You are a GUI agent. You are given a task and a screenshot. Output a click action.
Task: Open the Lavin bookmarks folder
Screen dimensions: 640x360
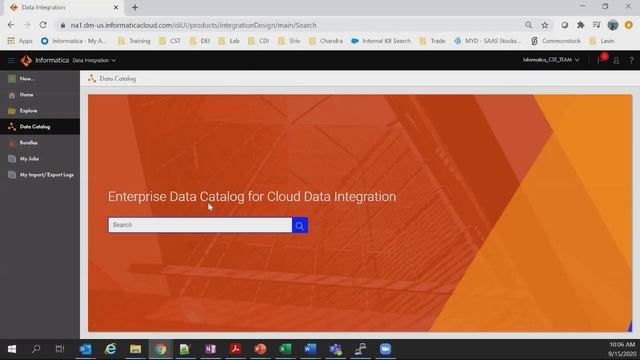pos(602,41)
